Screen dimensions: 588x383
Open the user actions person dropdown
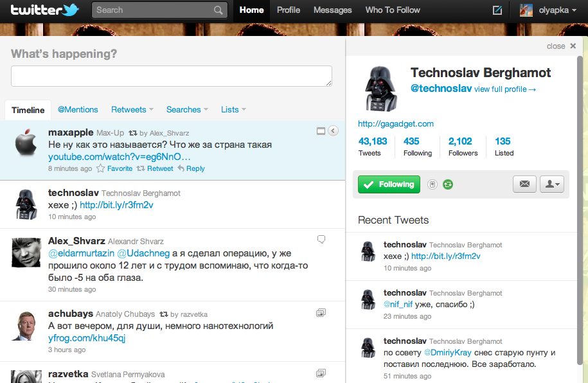[x=552, y=184]
